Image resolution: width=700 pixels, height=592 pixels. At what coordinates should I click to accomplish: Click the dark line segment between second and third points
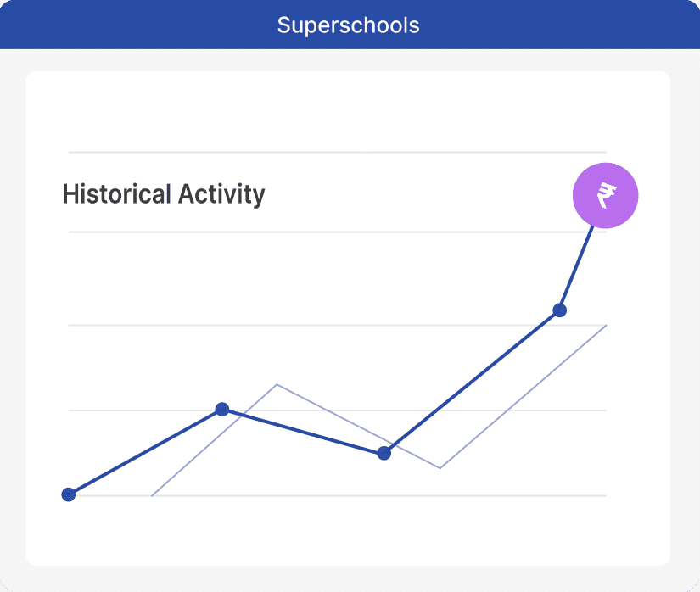[303, 431]
